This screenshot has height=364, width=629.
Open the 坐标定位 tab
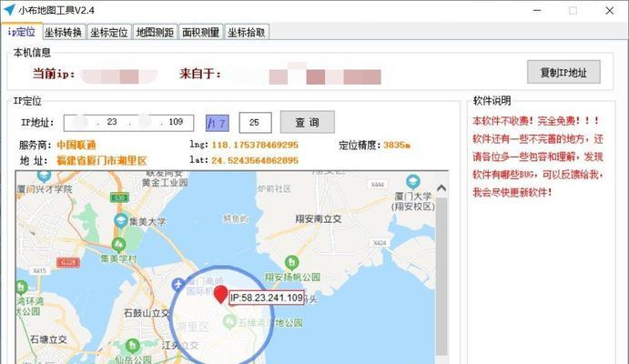(x=108, y=33)
